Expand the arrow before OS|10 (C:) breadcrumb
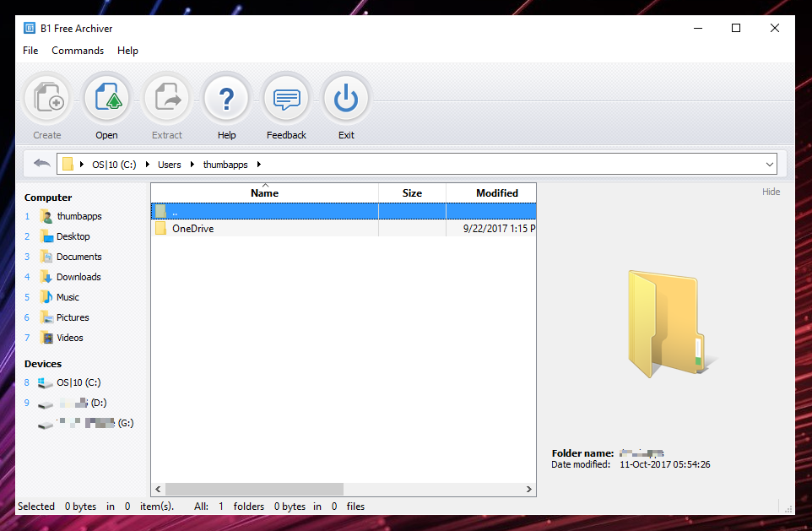812x531 pixels. click(x=82, y=165)
